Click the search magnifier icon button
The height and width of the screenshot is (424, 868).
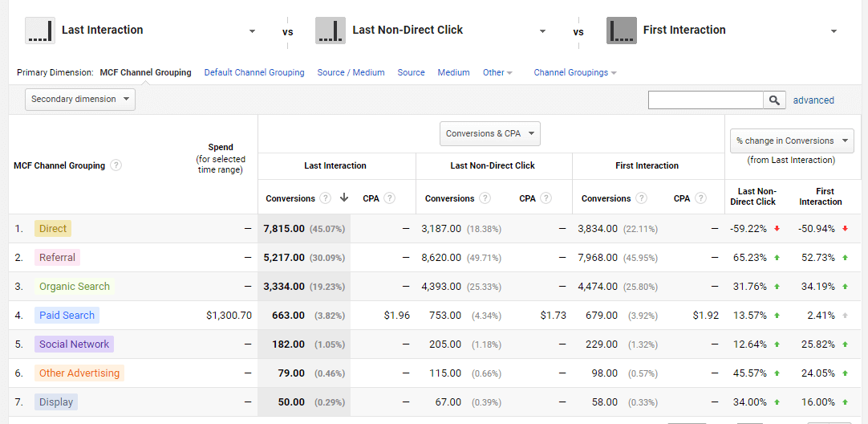(774, 100)
